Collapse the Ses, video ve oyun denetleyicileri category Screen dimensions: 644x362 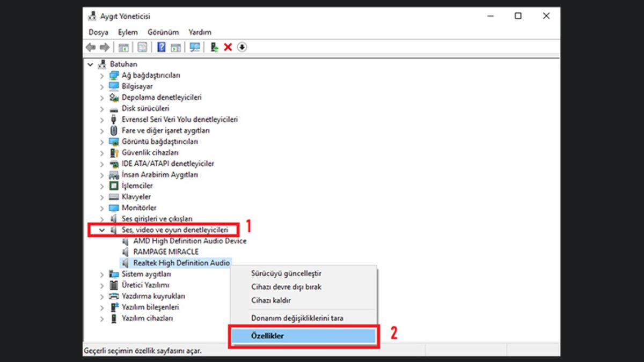(x=103, y=230)
